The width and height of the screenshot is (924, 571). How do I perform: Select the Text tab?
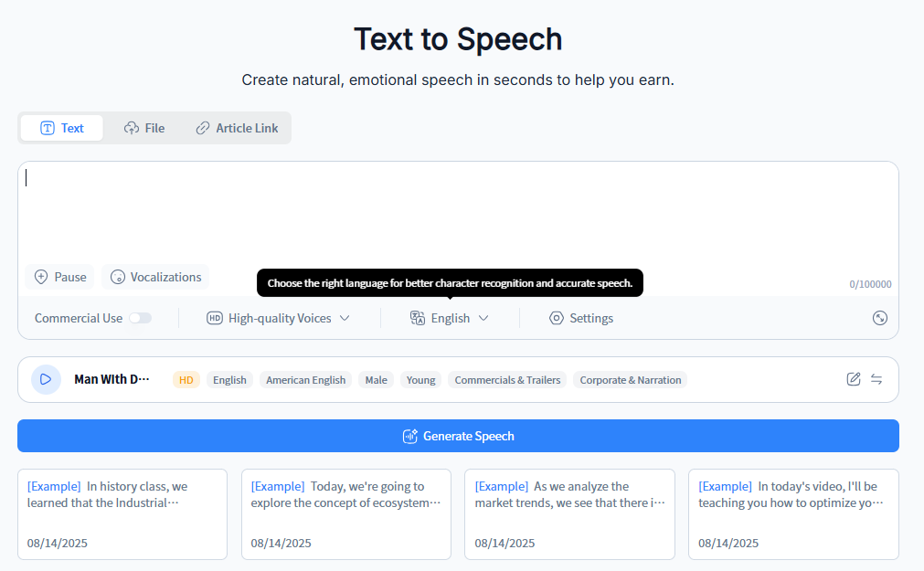pyautogui.click(x=62, y=128)
